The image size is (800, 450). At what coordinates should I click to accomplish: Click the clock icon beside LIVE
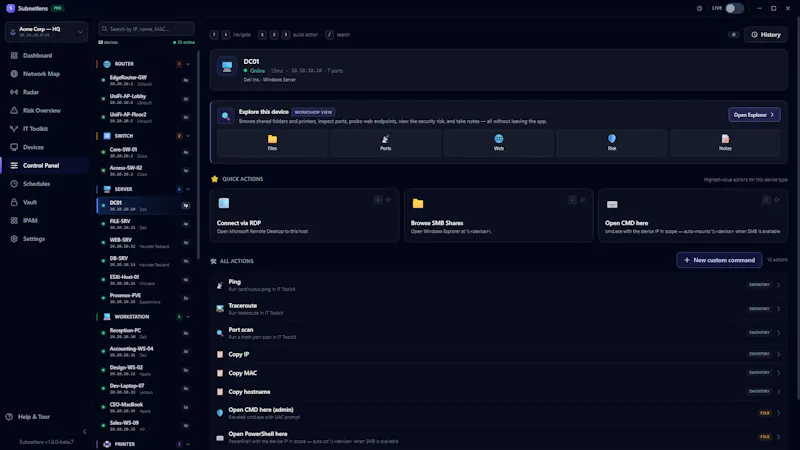pyautogui.click(x=699, y=8)
